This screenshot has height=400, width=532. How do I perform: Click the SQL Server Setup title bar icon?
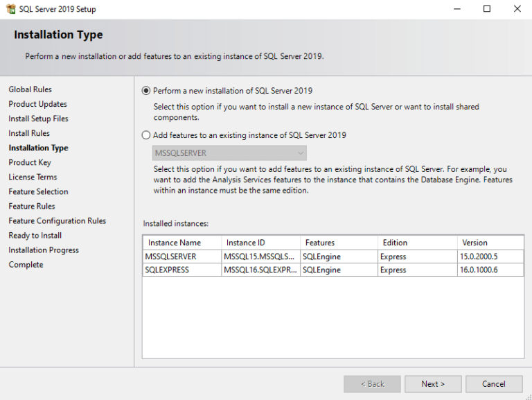(10, 9)
